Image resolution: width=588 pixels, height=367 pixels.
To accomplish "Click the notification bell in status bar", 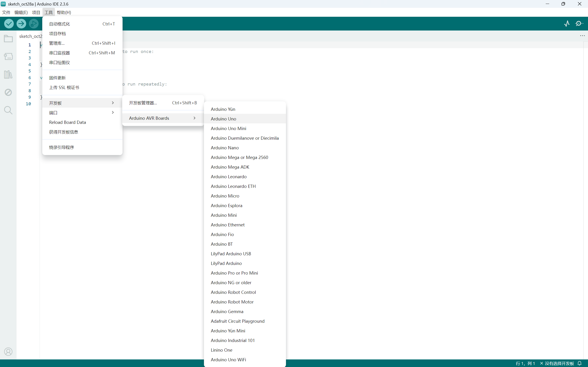I will point(580,363).
